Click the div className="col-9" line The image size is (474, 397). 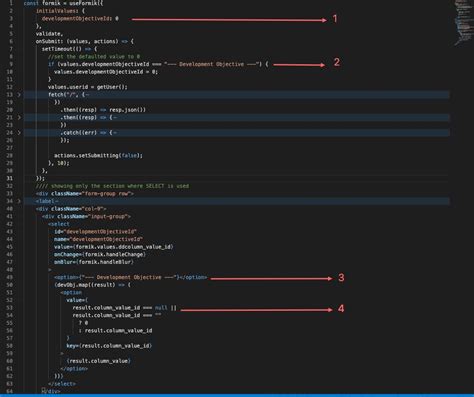pos(71,209)
